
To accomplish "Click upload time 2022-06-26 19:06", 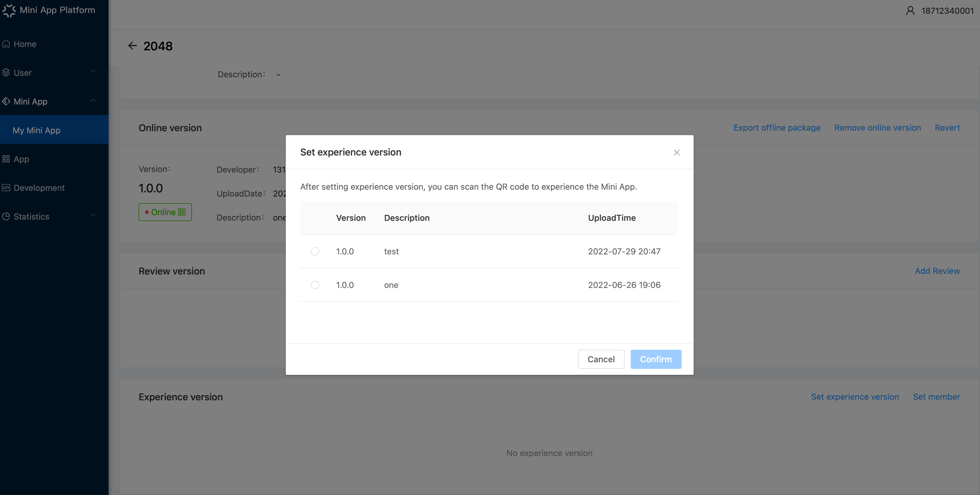I will click(x=624, y=285).
